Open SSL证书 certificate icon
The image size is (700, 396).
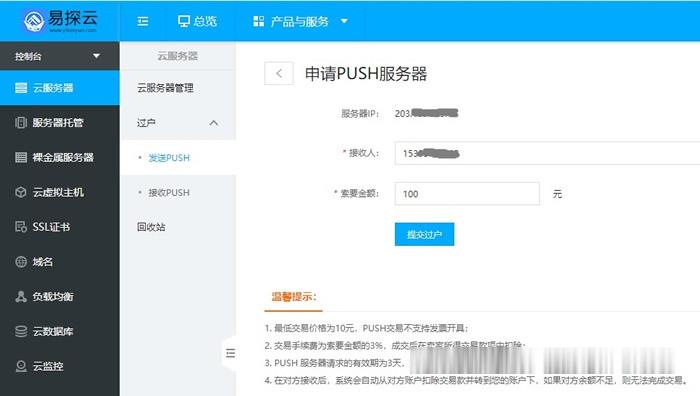(21, 227)
